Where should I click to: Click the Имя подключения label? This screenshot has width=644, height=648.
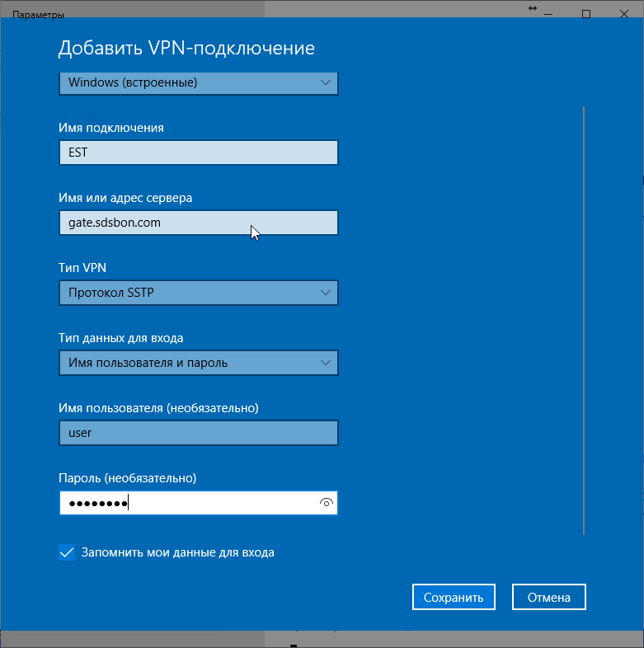point(111,128)
